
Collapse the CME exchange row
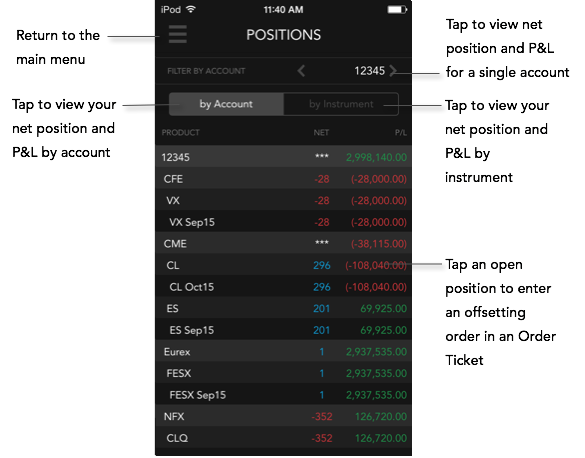284,244
